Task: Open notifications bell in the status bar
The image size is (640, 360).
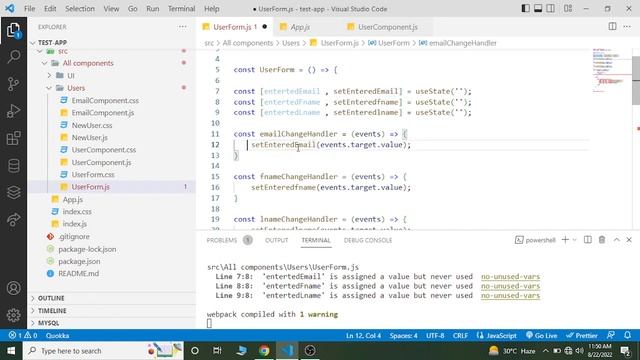Action: 627,336
